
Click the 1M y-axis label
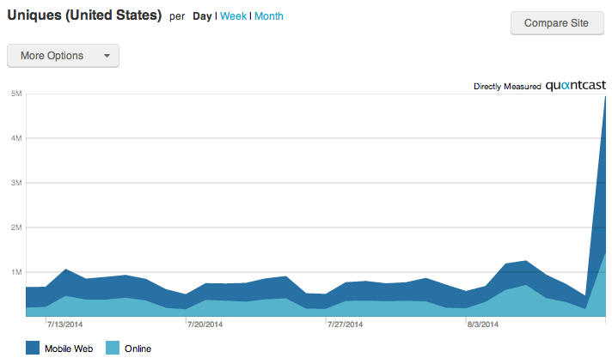click(x=15, y=272)
